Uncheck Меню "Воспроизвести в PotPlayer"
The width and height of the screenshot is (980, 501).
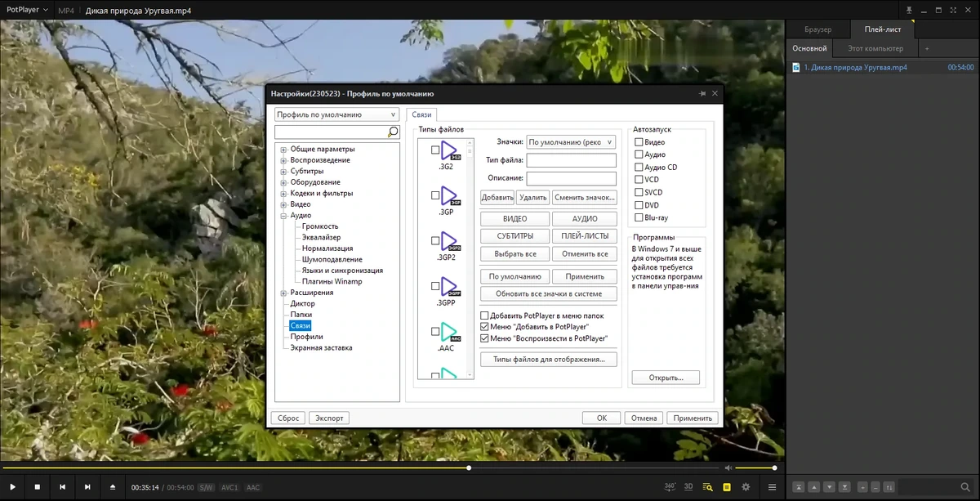tap(484, 338)
